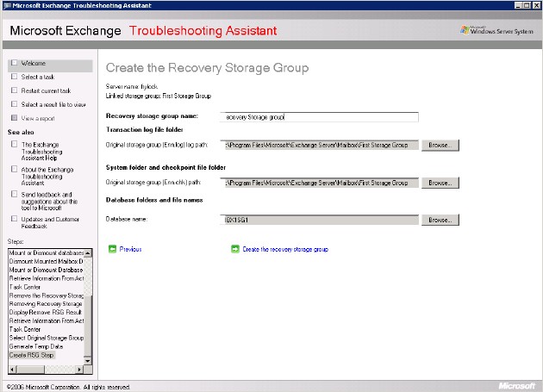543x392 pixels.
Task: Click the green Previous arrow icon
Action: click(x=112, y=249)
